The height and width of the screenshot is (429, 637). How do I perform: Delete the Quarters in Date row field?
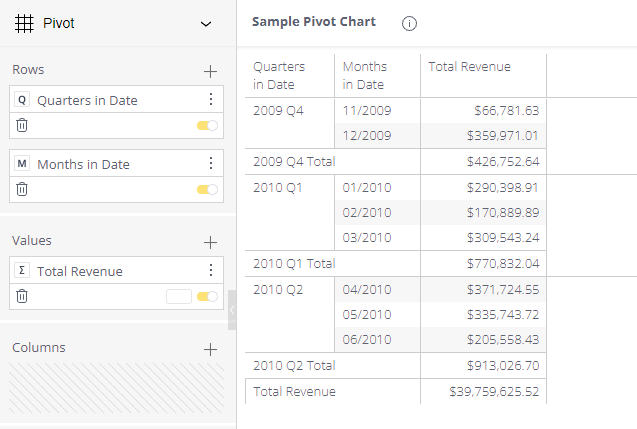[x=22, y=125]
